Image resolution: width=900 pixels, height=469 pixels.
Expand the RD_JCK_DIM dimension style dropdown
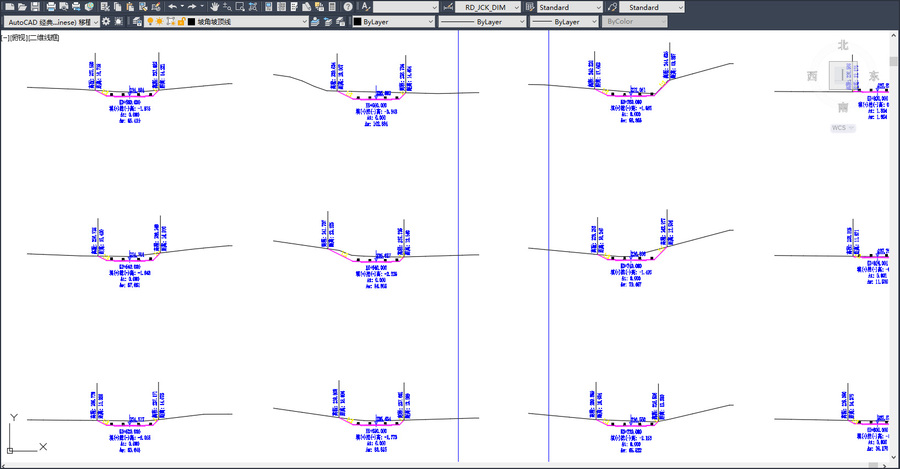(x=517, y=7)
